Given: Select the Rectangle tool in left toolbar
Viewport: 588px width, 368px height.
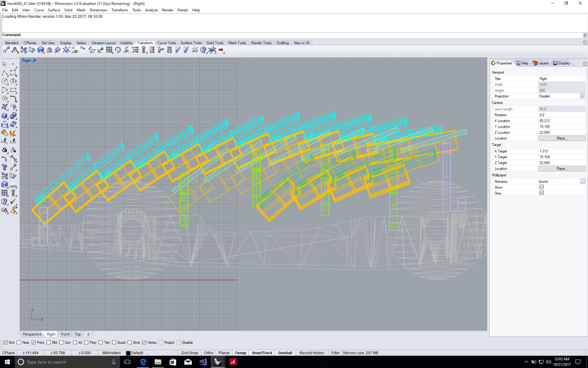Looking at the screenshot, I should click(x=13, y=90).
